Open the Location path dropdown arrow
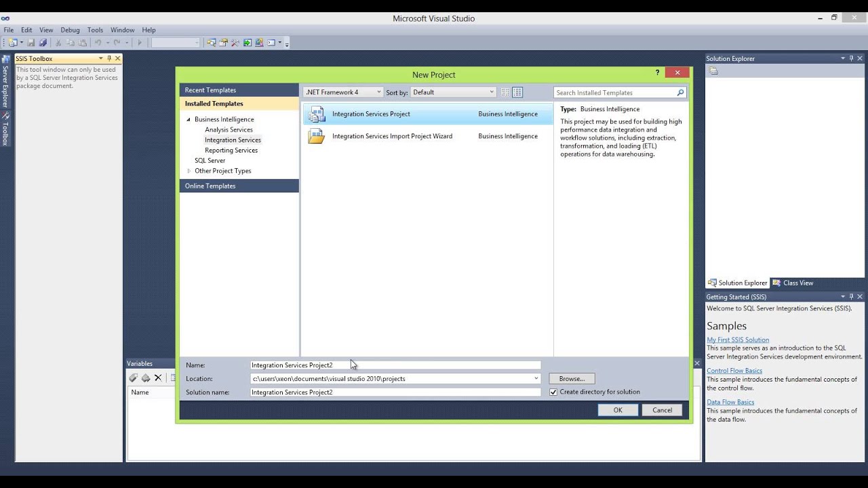The width and height of the screenshot is (868, 488). tap(536, 378)
